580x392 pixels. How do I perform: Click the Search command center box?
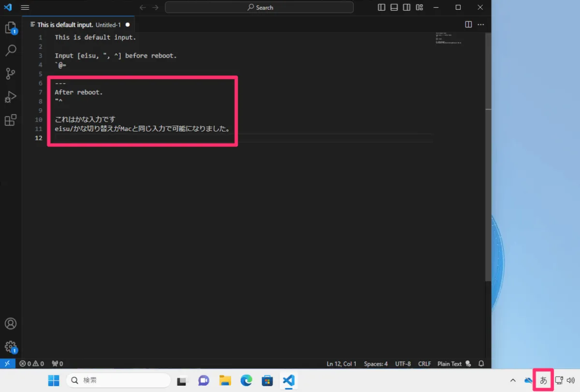click(259, 7)
